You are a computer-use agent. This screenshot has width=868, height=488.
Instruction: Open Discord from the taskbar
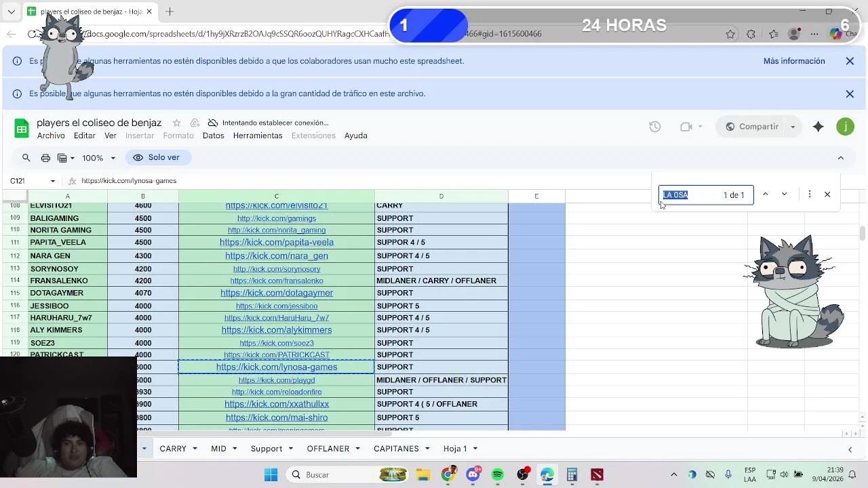(x=473, y=474)
